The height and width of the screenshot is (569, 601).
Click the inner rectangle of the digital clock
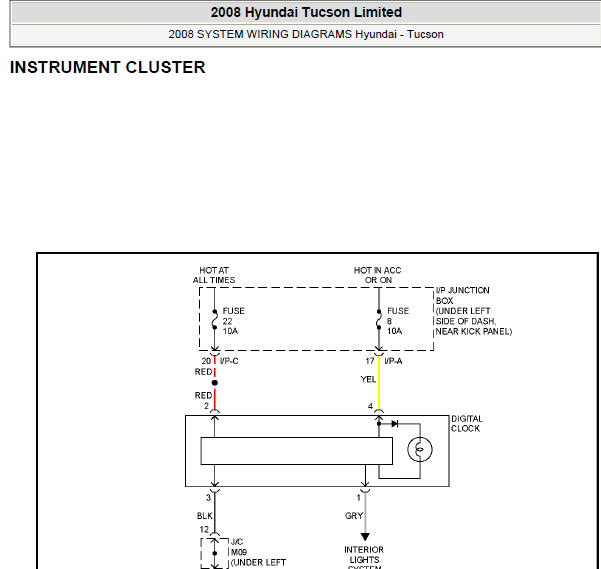click(297, 451)
